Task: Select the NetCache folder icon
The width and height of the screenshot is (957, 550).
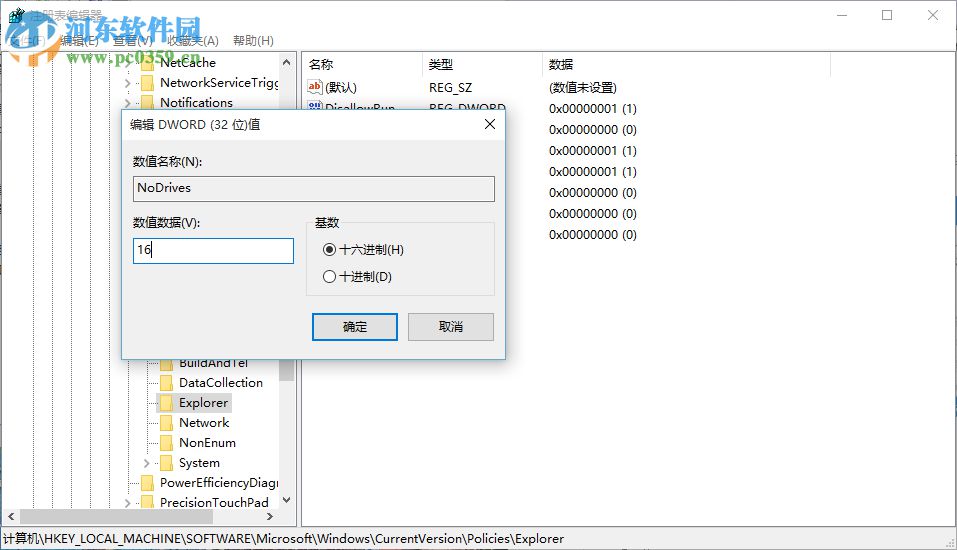Action: click(x=147, y=63)
